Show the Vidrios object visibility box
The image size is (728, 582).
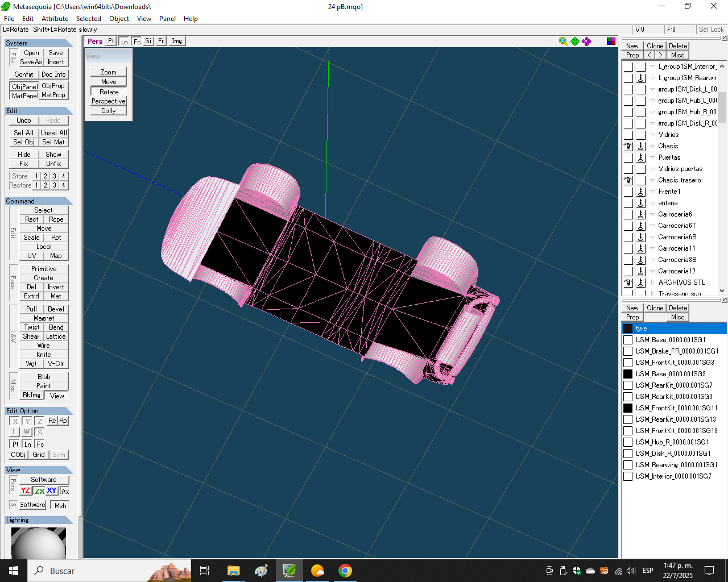[628, 135]
